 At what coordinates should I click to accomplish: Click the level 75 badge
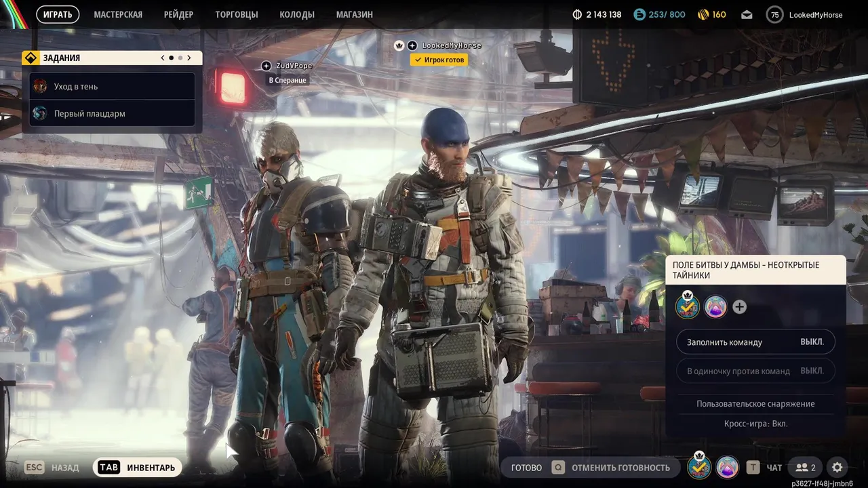[774, 14]
